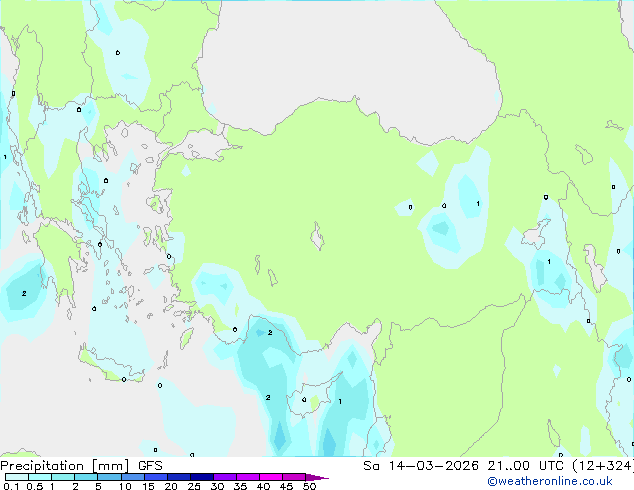Image resolution: width=634 pixels, height=490 pixels.
Task: Click the "35" legend scale number
Action: click(240, 486)
